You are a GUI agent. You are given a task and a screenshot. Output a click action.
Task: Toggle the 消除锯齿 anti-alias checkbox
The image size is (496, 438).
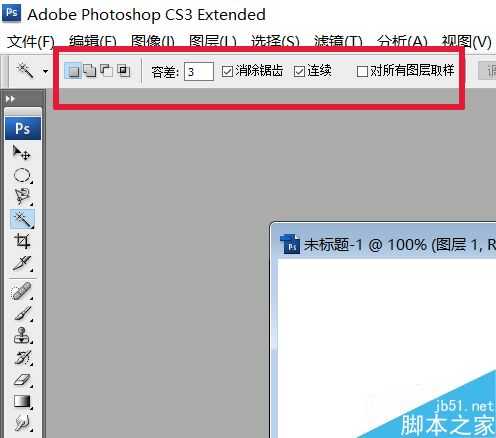click(x=227, y=71)
